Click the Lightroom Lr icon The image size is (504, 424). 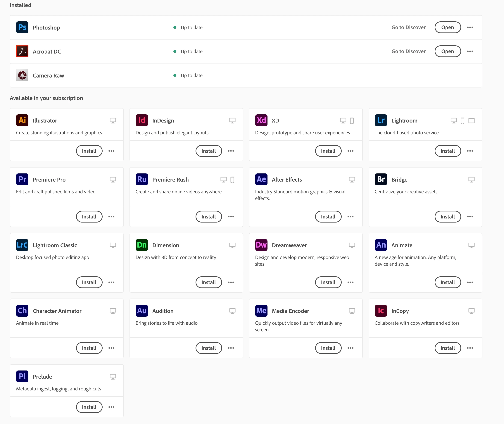point(381,120)
